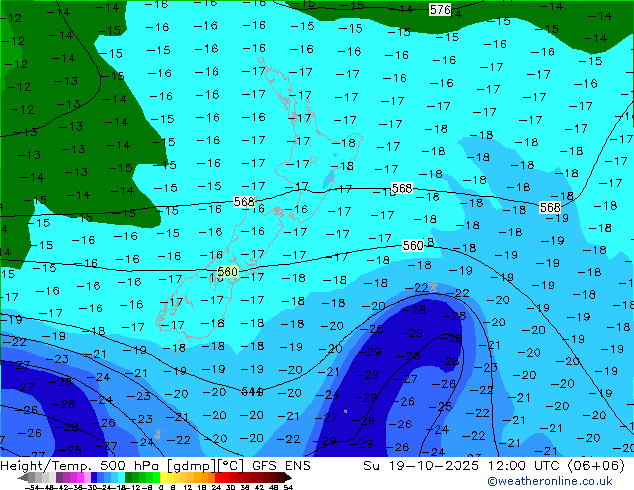
Task: Click the 'Height/Temp. 500 hPa' map title
Action: coord(81,466)
